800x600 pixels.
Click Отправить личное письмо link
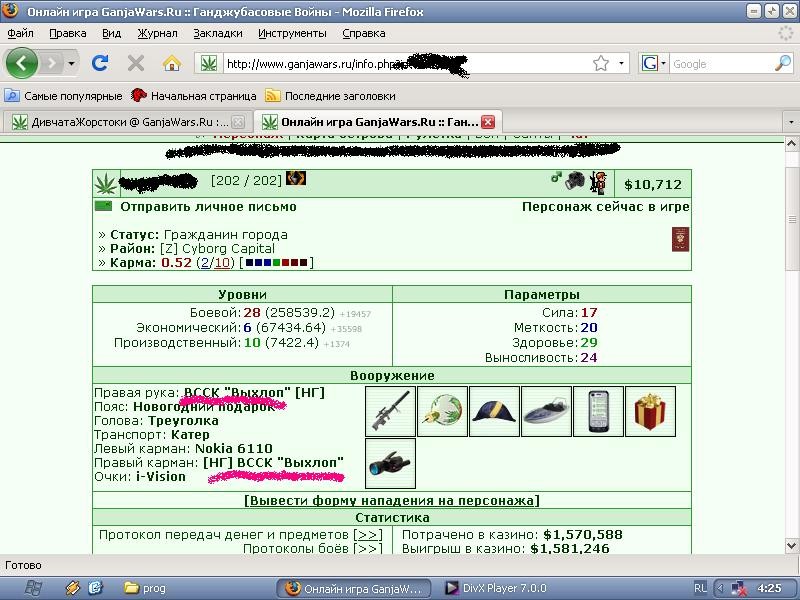[208, 207]
